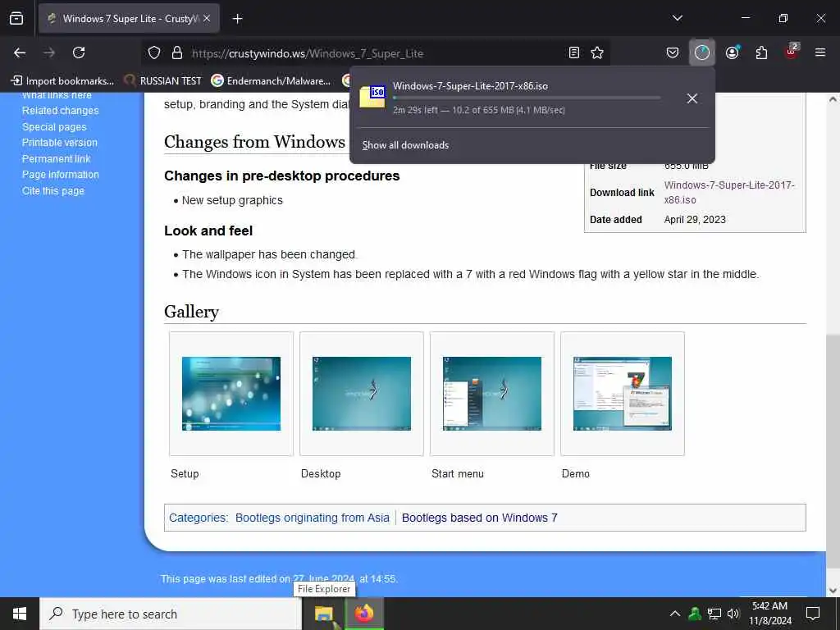Click the green user tray icon
840x630 pixels.
coord(695,614)
